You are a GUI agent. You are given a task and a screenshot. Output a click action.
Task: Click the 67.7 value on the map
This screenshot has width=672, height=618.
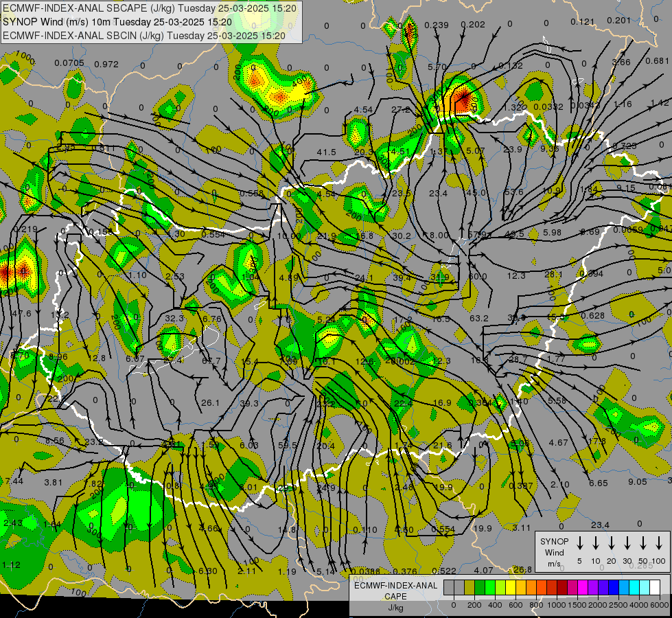tap(211, 360)
